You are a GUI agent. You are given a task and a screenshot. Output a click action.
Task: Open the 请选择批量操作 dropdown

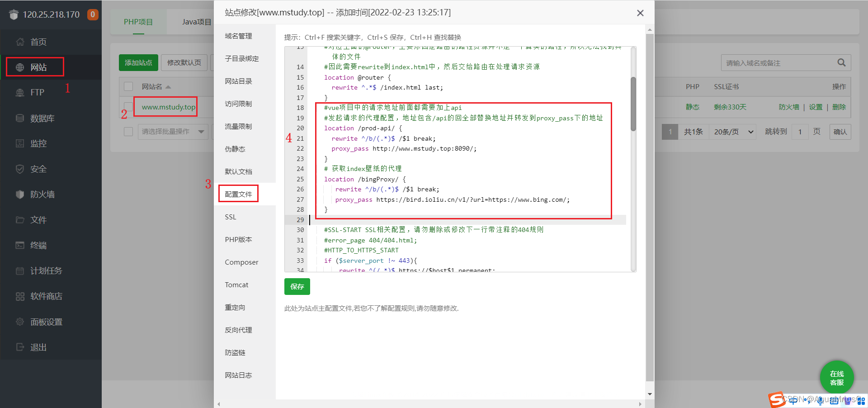(x=173, y=132)
